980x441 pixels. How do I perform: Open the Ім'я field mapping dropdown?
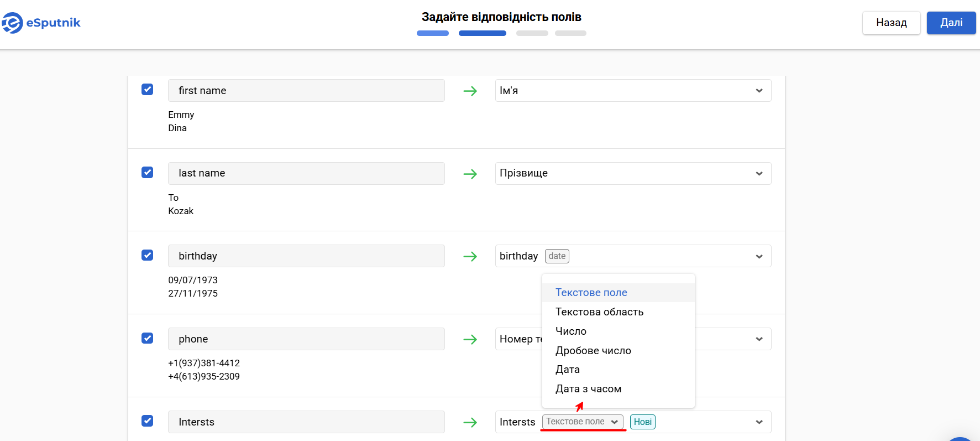tap(633, 91)
